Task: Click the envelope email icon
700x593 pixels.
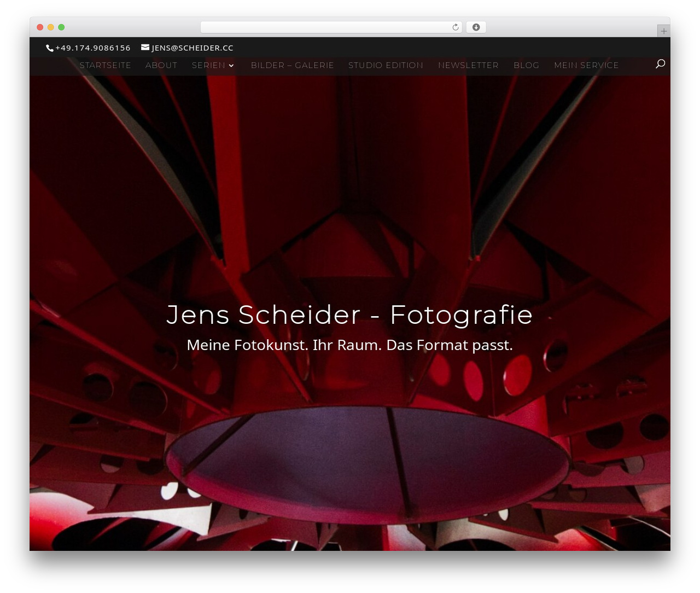Action: tap(145, 48)
